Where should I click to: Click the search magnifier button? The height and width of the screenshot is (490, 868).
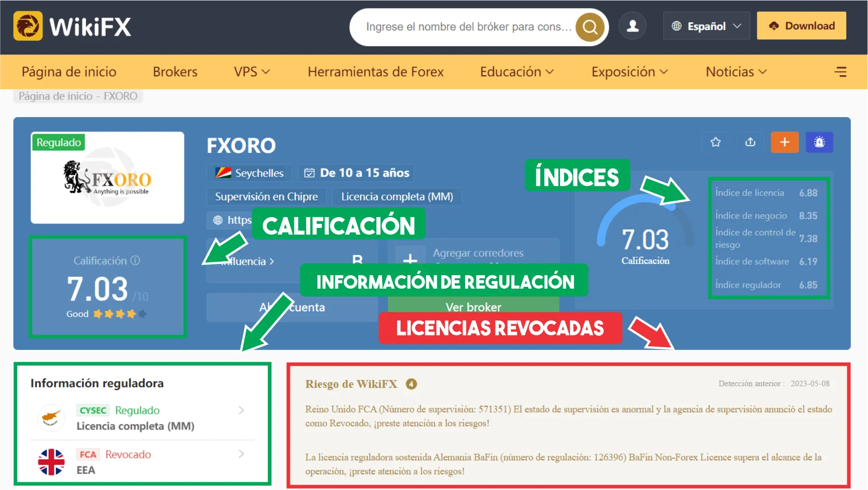pyautogui.click(x=590, y=27)
